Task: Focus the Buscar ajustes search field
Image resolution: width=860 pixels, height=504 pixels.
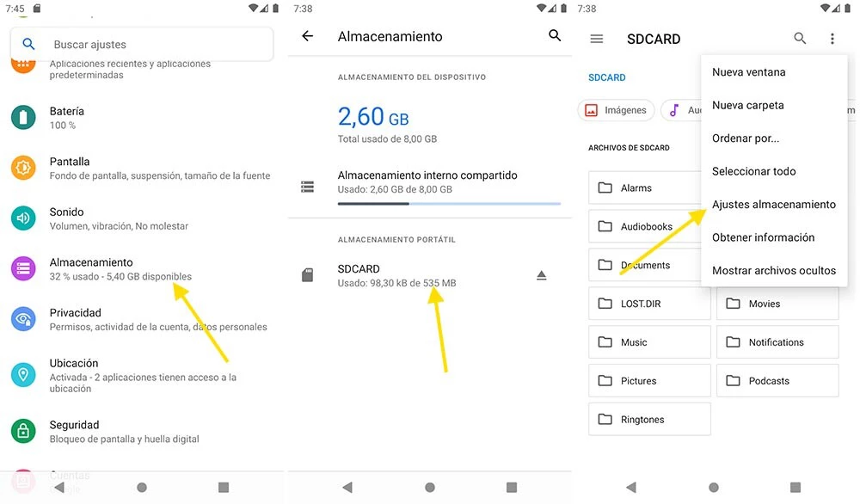Action: 142,45
